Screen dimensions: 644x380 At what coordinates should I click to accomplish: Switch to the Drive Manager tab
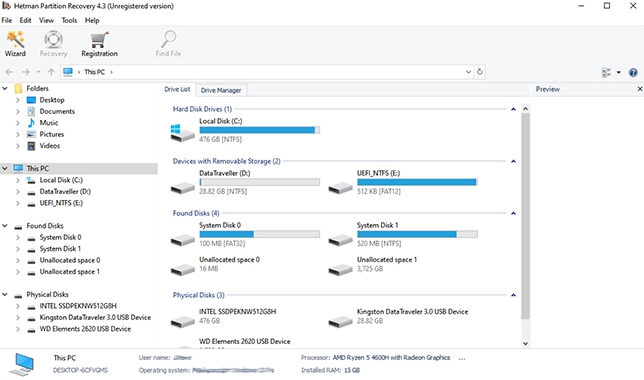[221, 90]
